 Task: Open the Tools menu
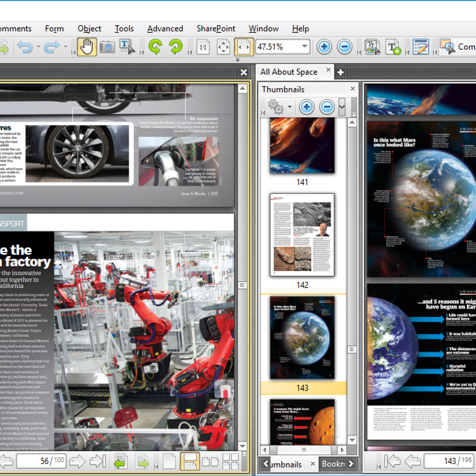[124, 29]
